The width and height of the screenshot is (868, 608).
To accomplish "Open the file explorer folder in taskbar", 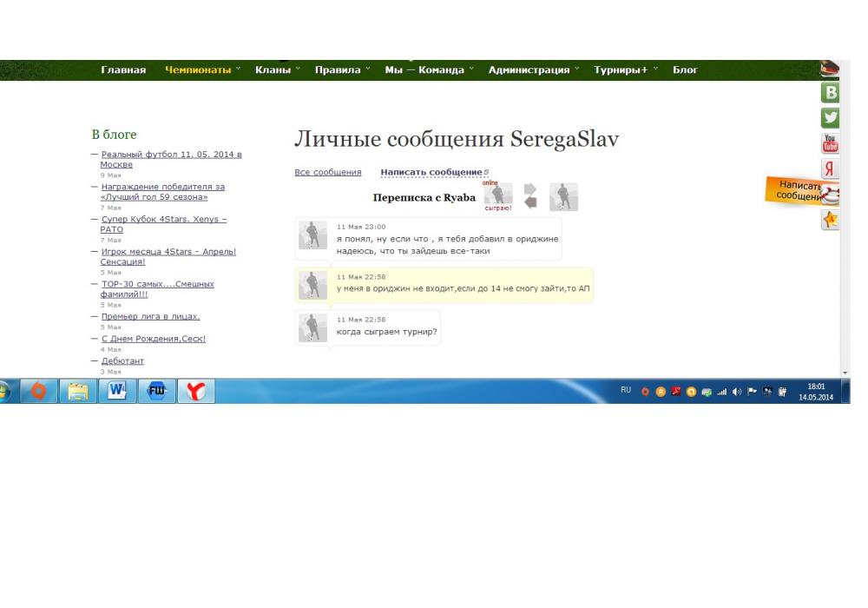I will coord(79,391).
